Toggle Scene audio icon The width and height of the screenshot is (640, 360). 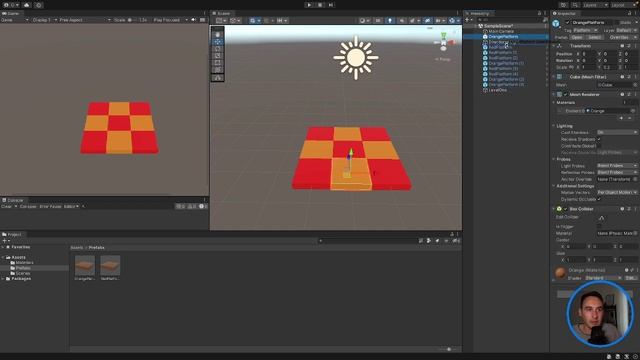[x=402, y=20]
